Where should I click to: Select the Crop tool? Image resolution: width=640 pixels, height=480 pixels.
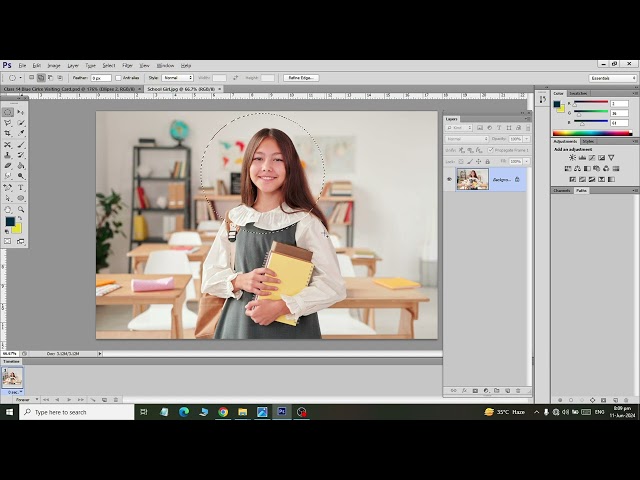(8, 133)
